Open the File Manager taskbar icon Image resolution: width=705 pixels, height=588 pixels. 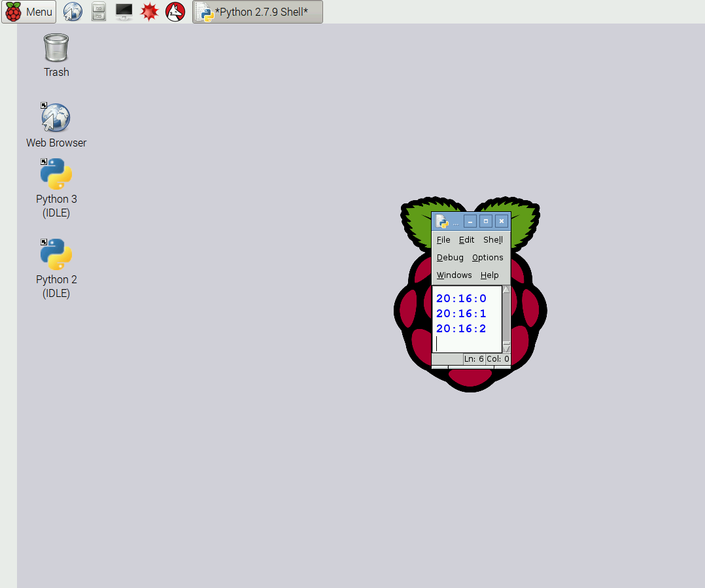pos(99,12)
